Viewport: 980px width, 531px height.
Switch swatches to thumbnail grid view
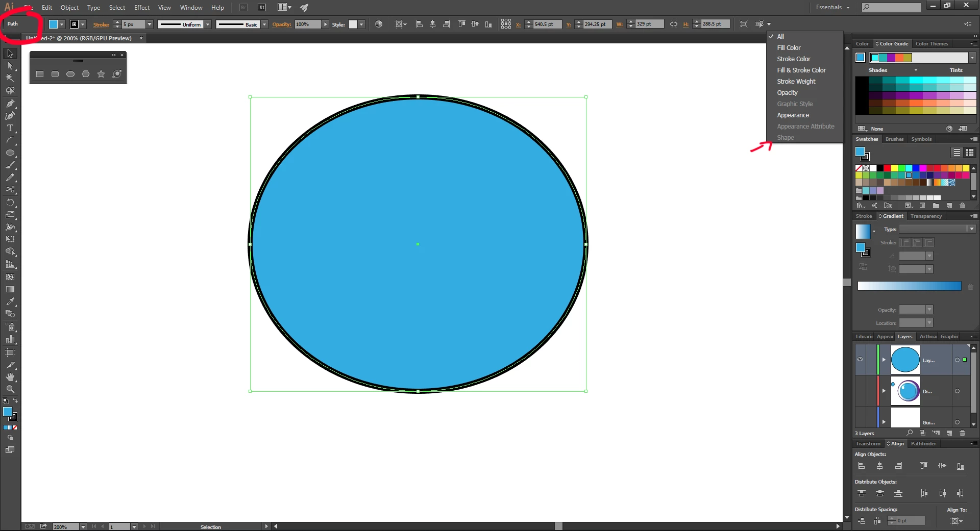970,153
